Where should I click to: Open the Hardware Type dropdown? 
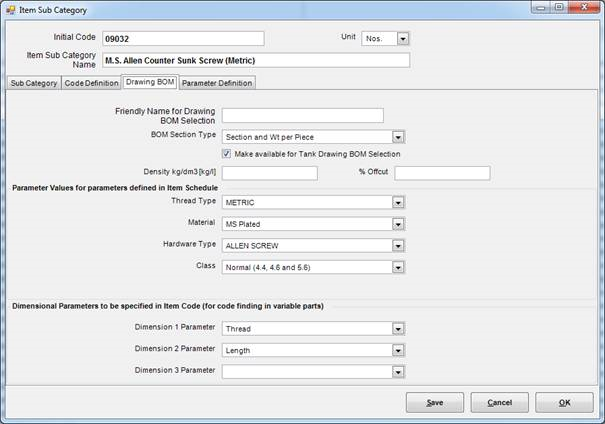[x=397, y=245]
